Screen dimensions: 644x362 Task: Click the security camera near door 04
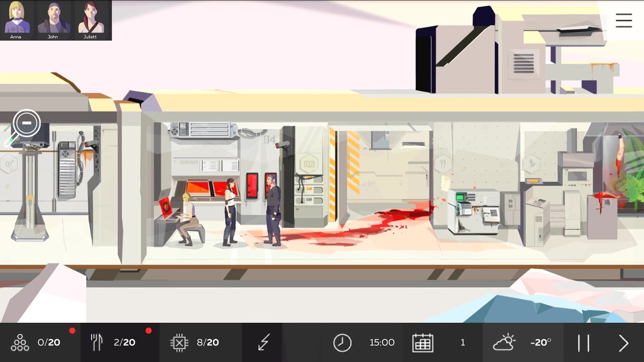[283, 145]
